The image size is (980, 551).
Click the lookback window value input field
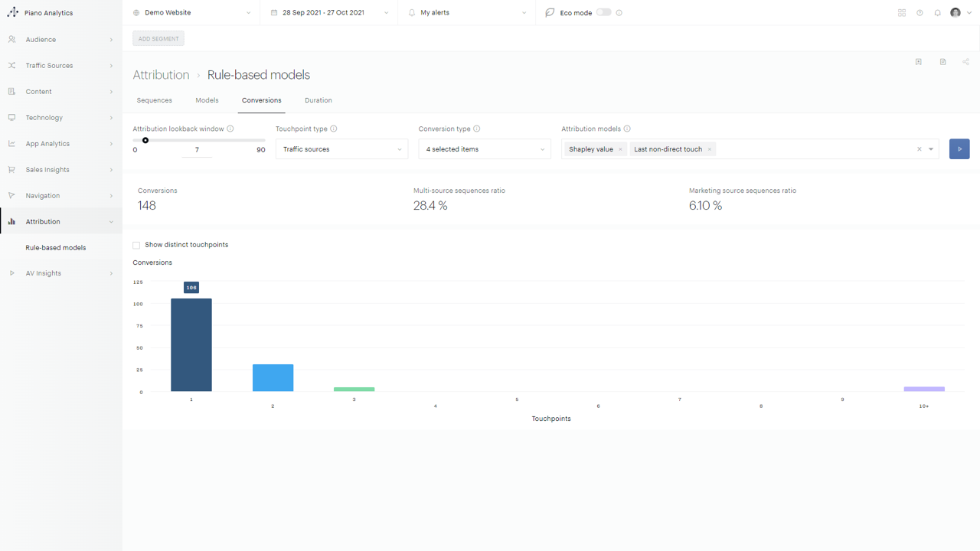197,150
